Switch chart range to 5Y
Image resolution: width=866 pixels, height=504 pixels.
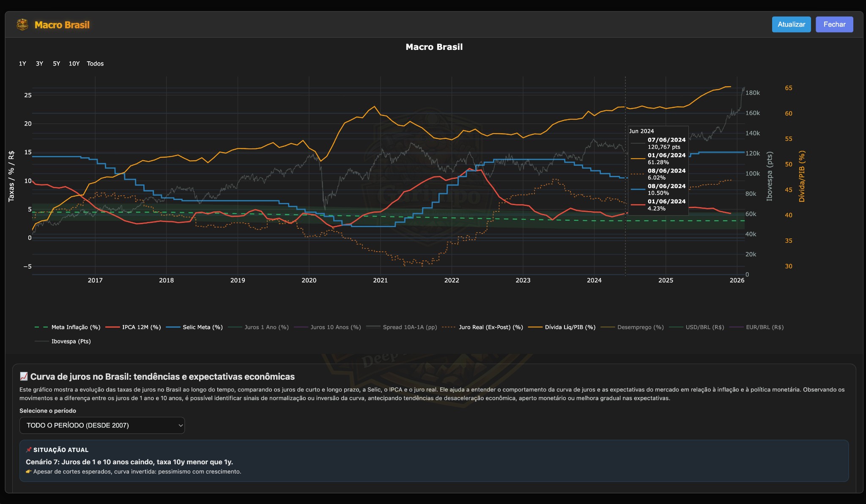click(x=56, y=63)
